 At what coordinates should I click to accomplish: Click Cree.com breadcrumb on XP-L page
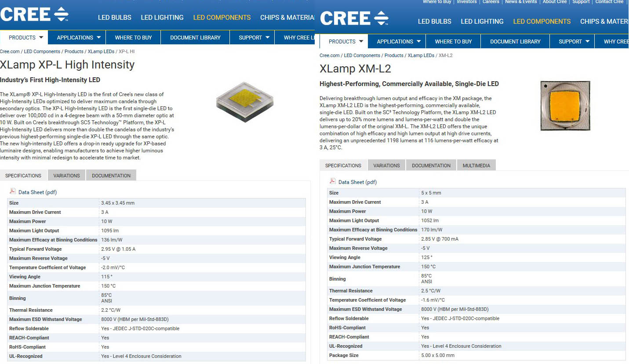click(10, 52)
